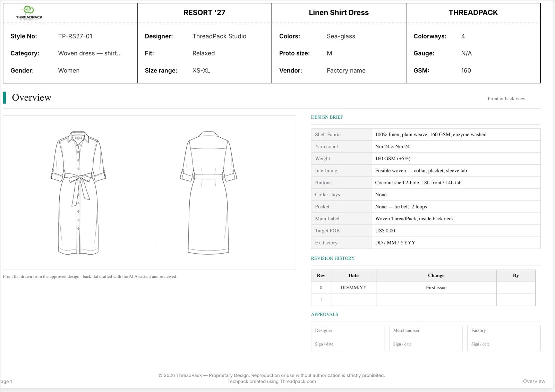The image size is (555, 392).
Task: Click the Threadpack.com footer credit line
Action: point(272,382)
